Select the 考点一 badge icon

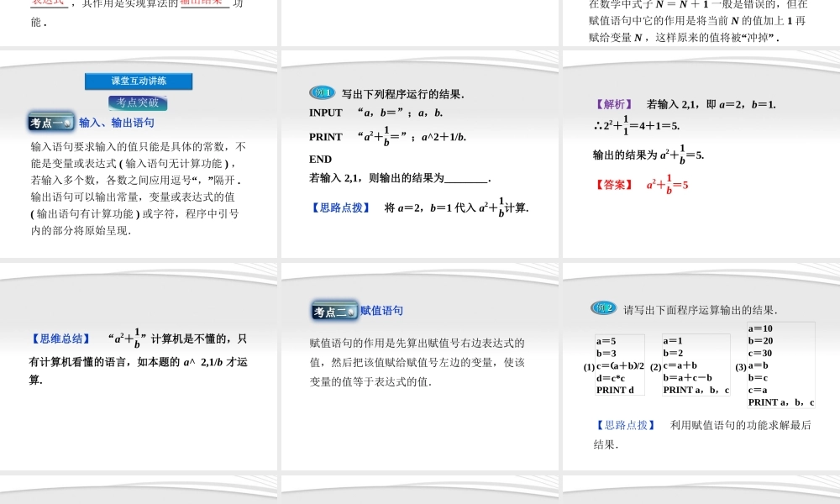[51, 123]
